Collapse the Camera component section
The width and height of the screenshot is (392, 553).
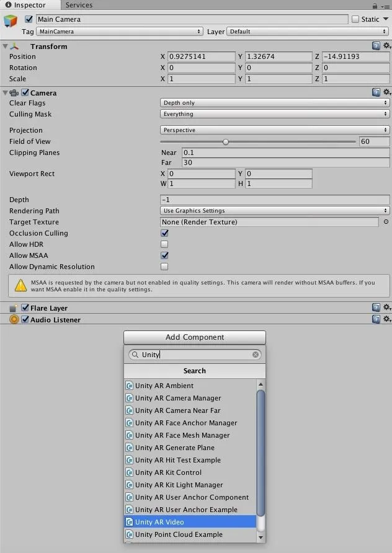point(5,93)
